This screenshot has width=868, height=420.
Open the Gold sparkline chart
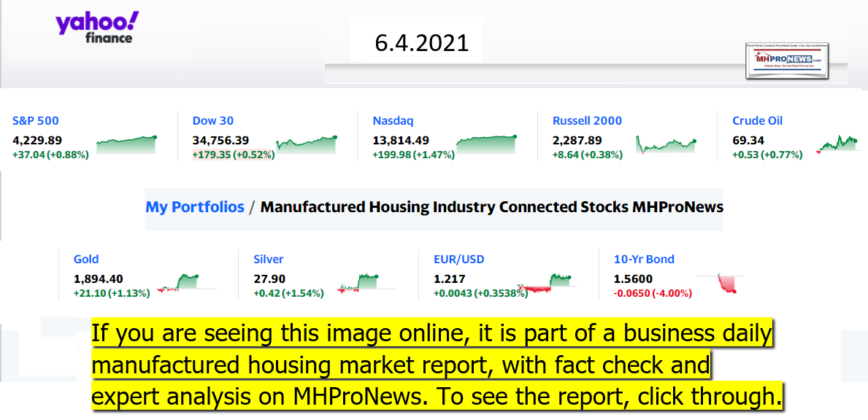177,282
